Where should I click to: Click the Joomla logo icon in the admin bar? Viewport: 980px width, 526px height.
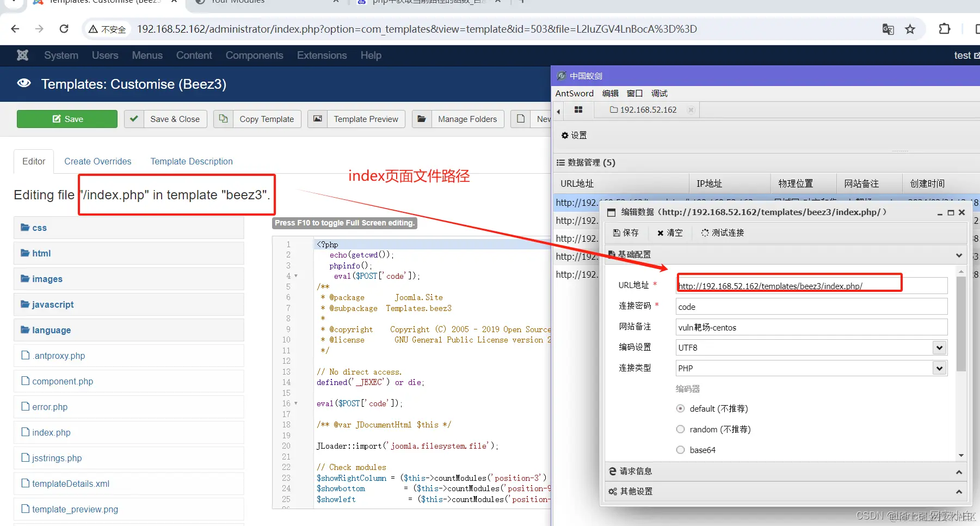tap(22, 55)
